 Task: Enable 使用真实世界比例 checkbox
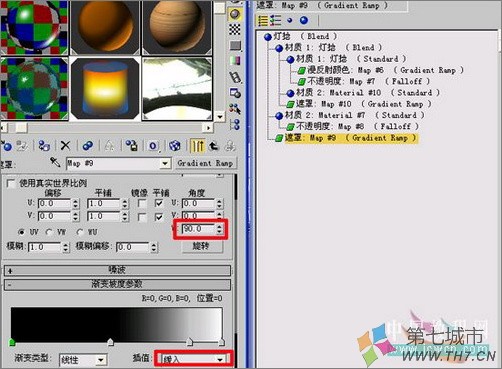pos(11,183)
